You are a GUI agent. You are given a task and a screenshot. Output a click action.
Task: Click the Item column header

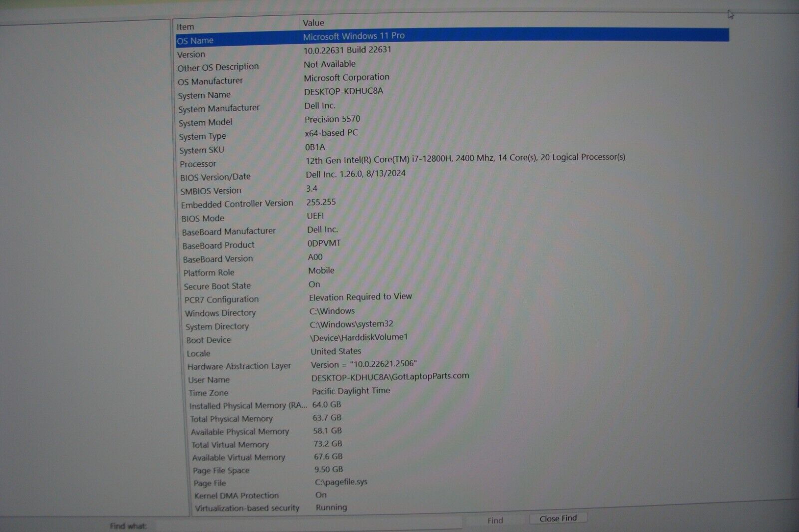click(236, 25)
